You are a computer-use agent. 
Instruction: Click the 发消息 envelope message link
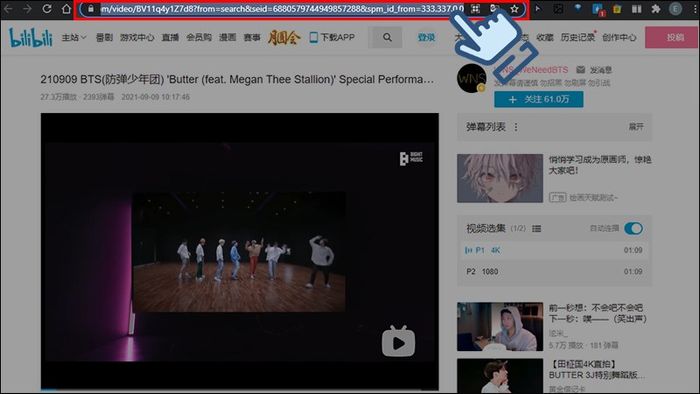(x=594, y=70)
